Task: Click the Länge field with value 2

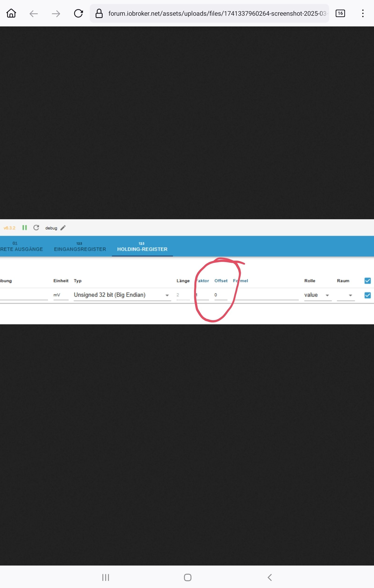Action: [183, 295]
